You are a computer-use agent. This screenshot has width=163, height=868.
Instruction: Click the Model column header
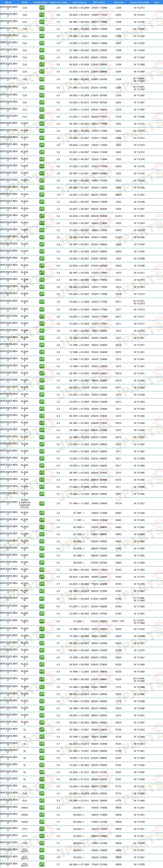click(x=25, y=2)
